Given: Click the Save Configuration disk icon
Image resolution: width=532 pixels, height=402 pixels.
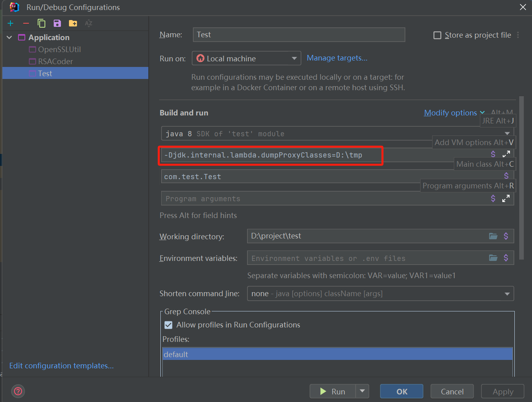Looking at the screenshot, I should 57,24.
